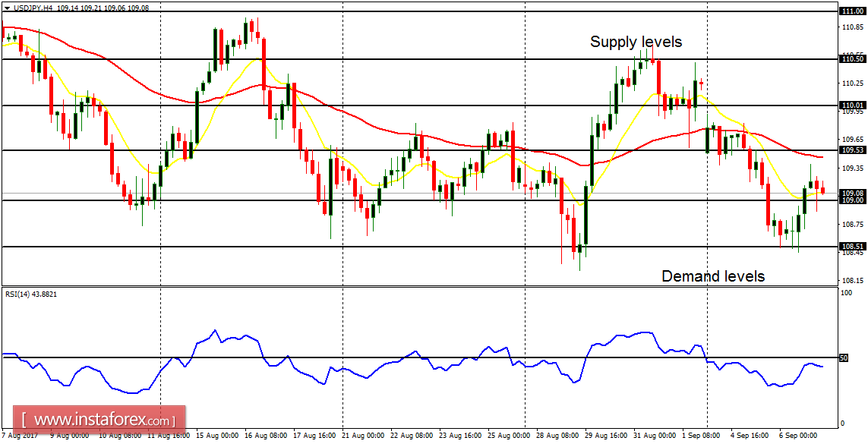Click the 21 Aug 00:00 time label

tap(361, 436)
